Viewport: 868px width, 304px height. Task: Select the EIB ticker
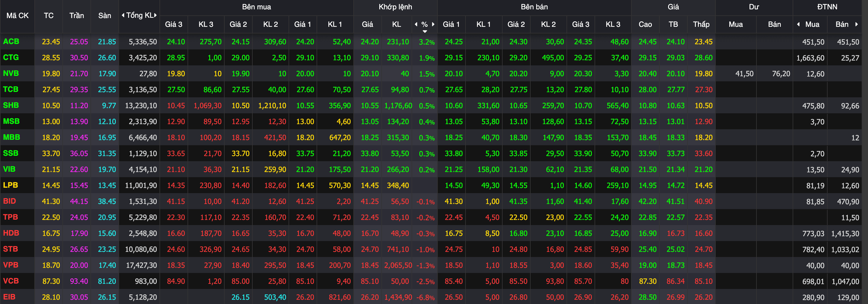(x=9, y=297)
